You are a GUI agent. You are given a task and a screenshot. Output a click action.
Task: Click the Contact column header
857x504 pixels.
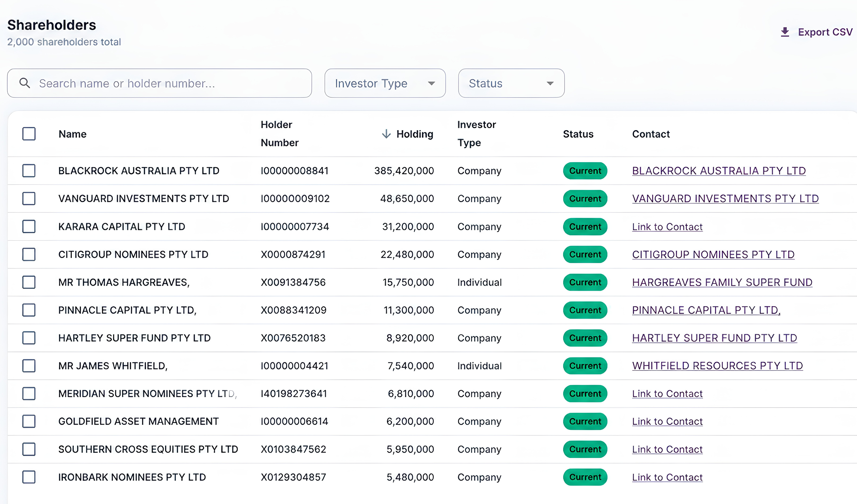(x=651, y=134)
